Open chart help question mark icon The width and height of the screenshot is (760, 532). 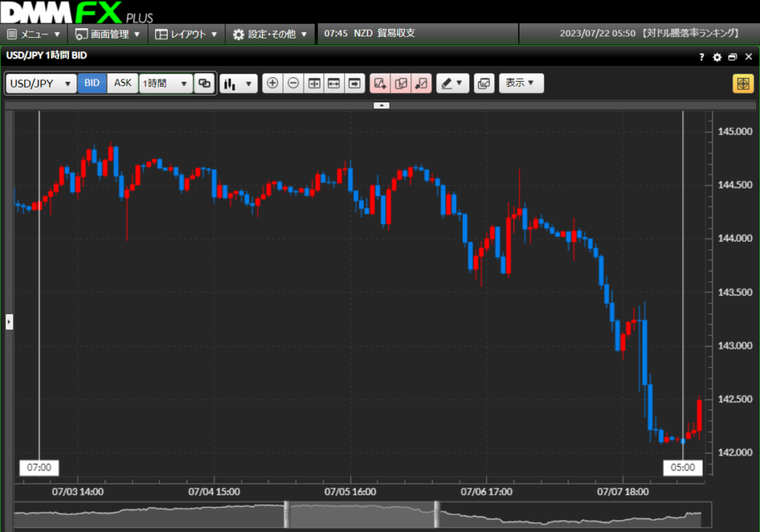pyautogui.click(x=701, y=56)
